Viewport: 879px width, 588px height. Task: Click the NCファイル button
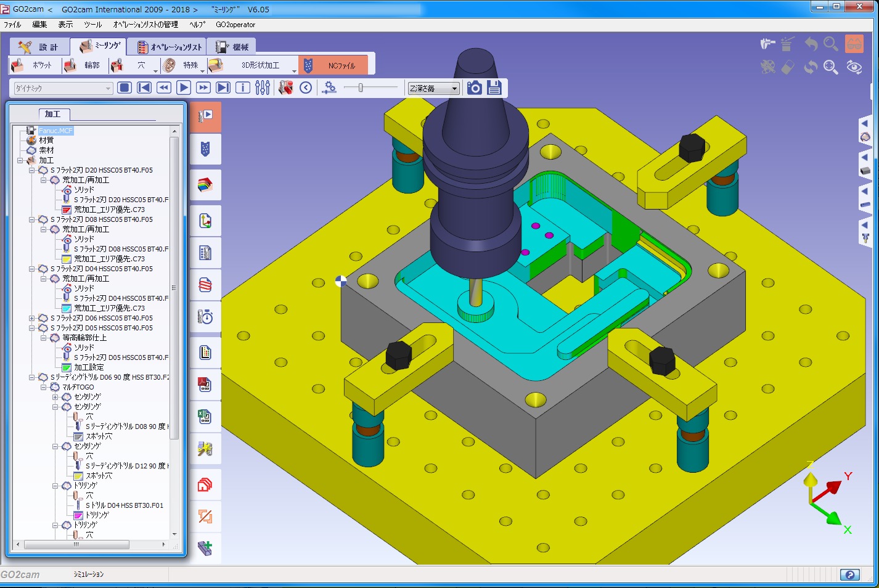pos(334,65)
